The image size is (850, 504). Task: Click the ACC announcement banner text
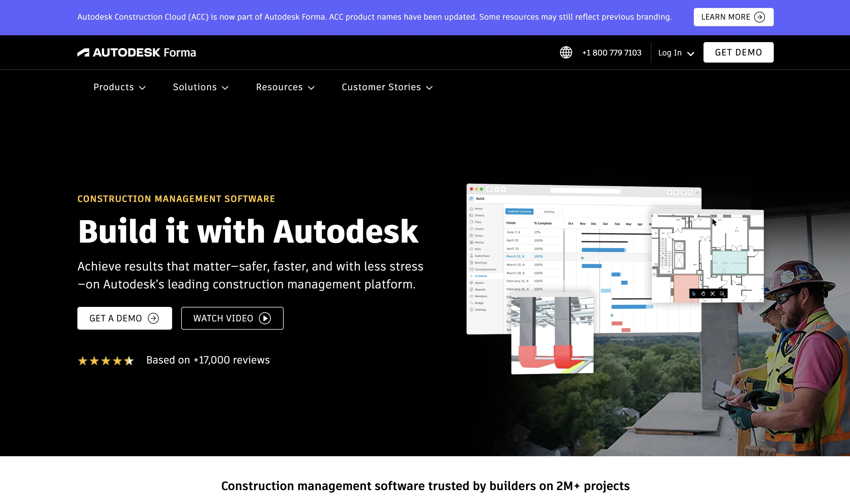pyautogui.click(x=375, y=17)
